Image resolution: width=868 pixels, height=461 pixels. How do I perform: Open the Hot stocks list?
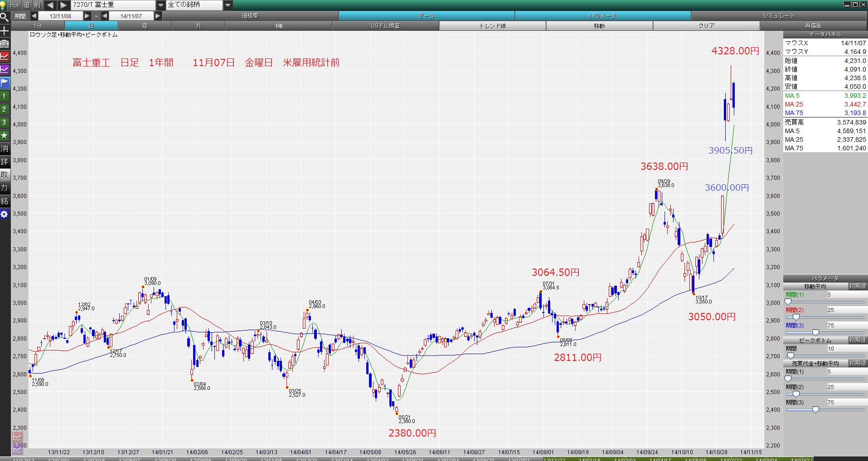[15, 5]
